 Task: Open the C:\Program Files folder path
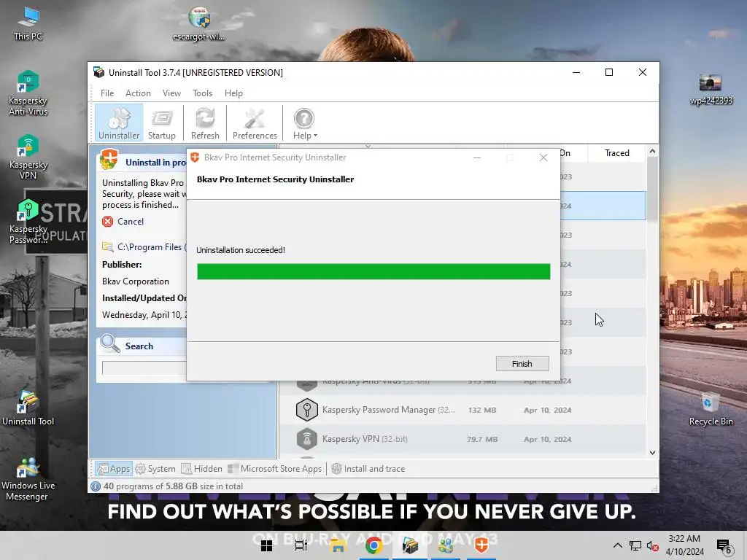[152, 247]
